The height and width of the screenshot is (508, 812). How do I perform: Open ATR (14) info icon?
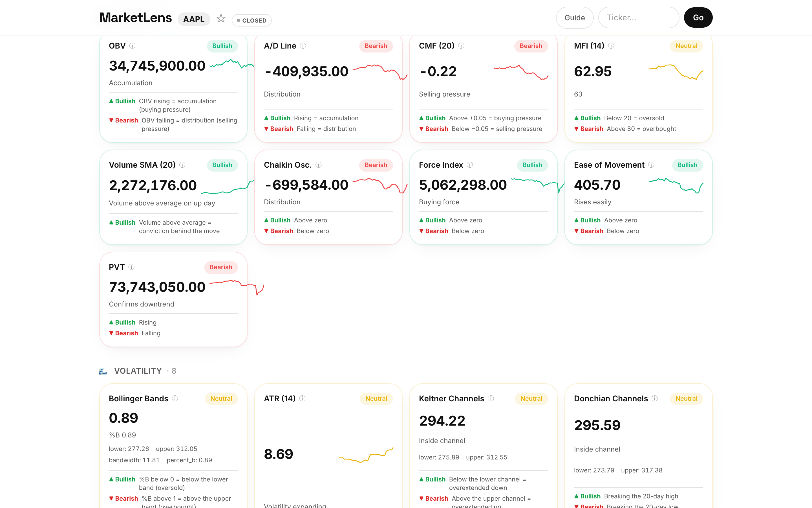click(x=302, y=398)
